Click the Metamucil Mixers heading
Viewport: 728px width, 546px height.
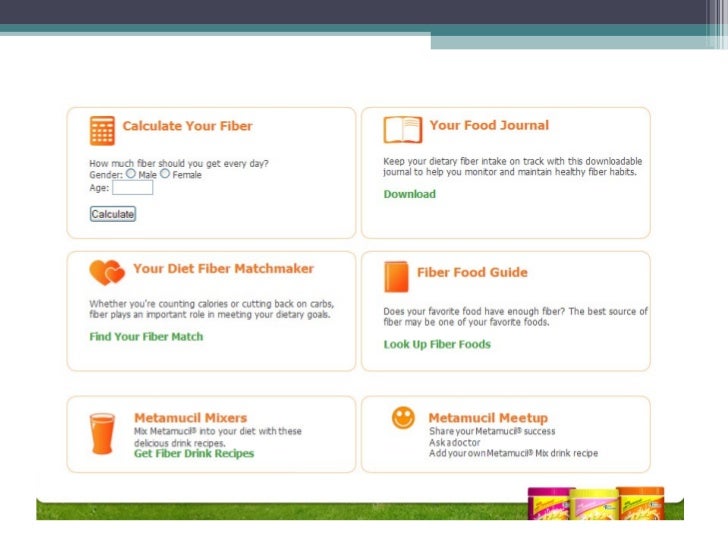tap(190, 417)
